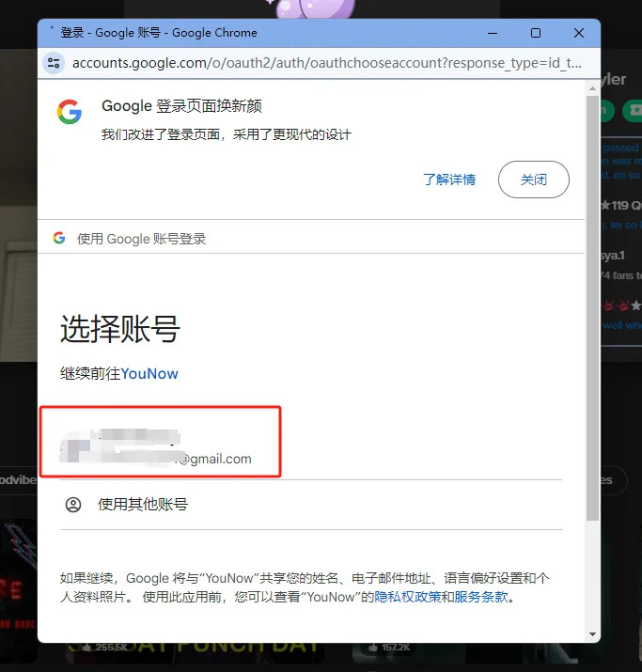Click the person icon for 使用其他账号
642x672 pixels.
coord(73,505)
